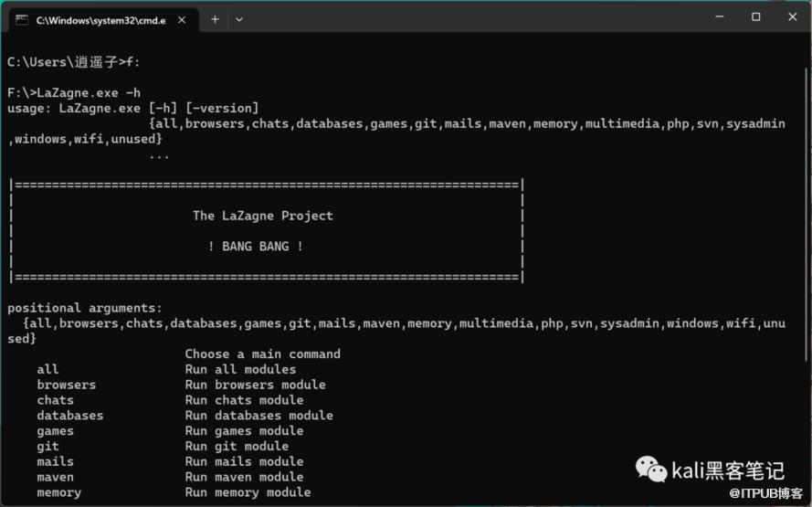The height and width of the screenshot is (507, 812).
Task: Click the 'Run all modules' description
Action: [240, 369]
